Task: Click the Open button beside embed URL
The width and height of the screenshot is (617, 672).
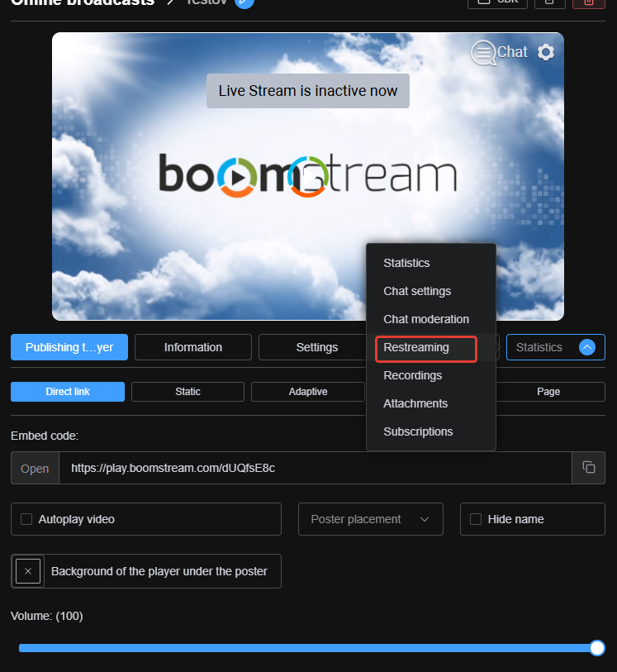Action: [x=35, y=469]
